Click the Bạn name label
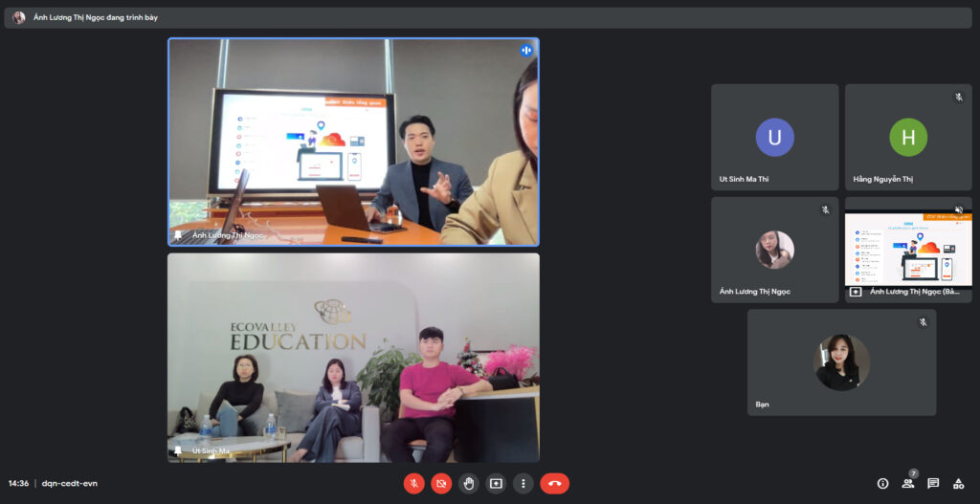 coord(762,405)
